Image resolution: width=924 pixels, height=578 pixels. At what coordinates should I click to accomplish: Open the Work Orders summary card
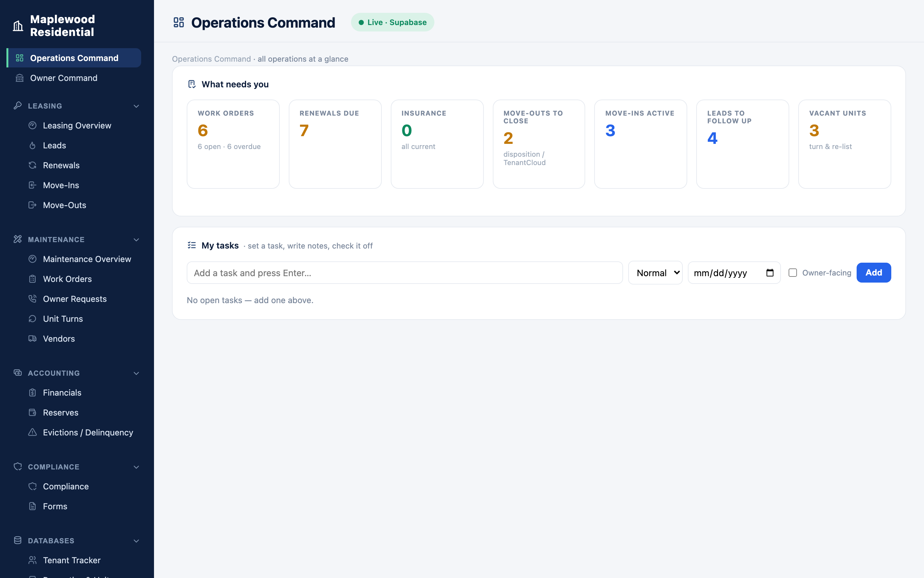point(233,144)
